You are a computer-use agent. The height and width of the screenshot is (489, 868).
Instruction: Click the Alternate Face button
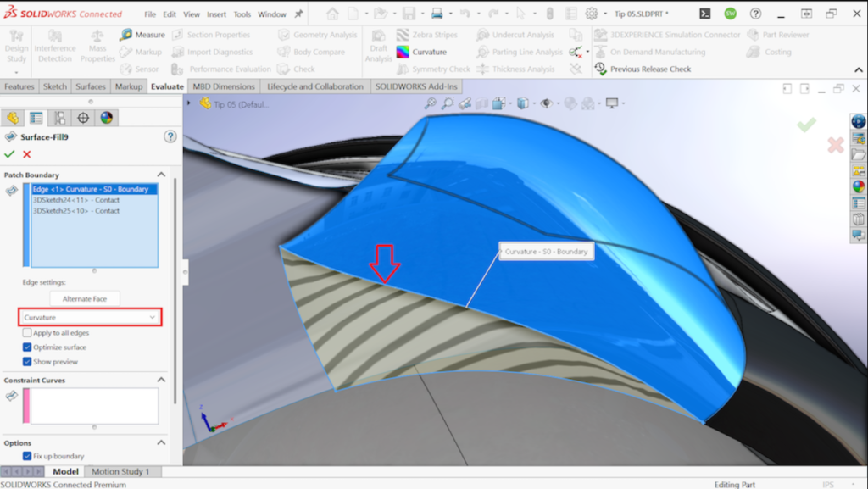(x=85, y=298)
